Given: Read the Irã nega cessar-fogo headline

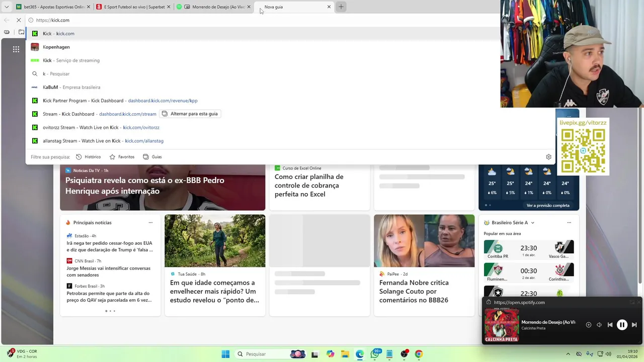Looking at the screenshot, I should [x=110, y=246].
